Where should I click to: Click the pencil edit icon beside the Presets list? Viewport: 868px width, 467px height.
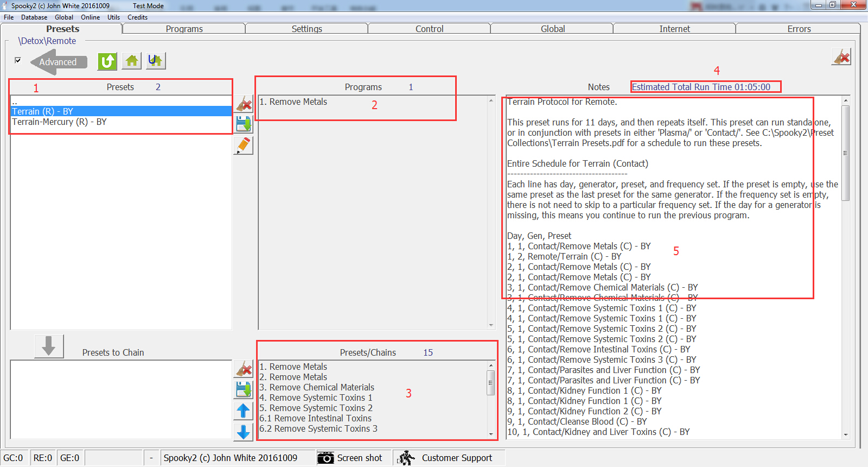244,145
